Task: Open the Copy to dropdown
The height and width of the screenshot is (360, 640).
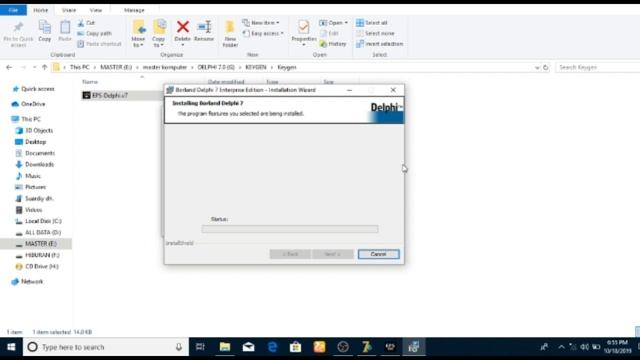Action: 159,33
